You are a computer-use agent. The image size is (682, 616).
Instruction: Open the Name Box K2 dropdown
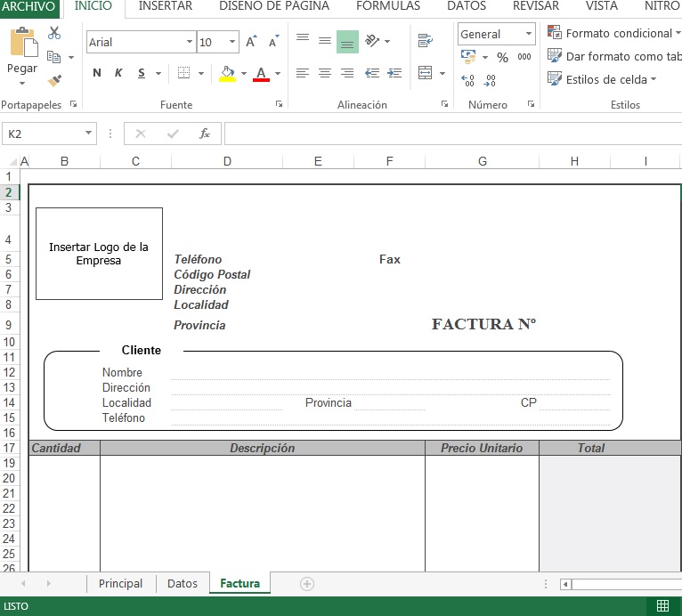point(88,133)
